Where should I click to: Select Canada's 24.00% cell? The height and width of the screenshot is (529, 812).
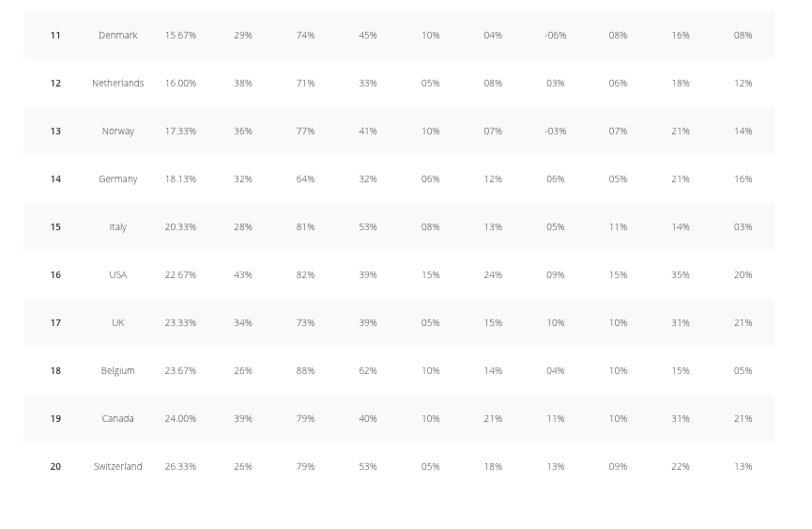tap(180, 419)
